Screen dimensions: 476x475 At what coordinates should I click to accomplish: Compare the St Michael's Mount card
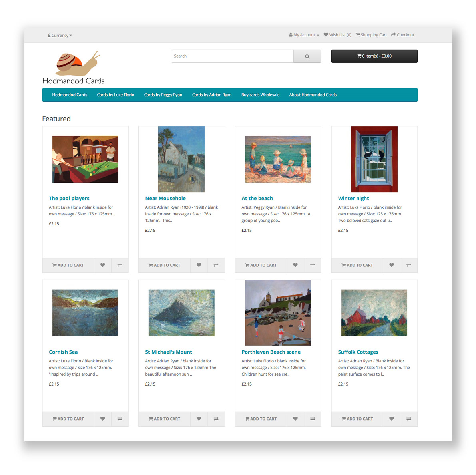216,419
